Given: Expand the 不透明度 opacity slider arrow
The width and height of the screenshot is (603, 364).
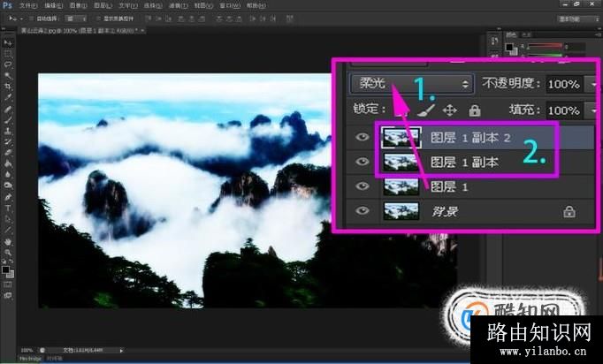Looking at the screenshot, I should click(593, 84).
